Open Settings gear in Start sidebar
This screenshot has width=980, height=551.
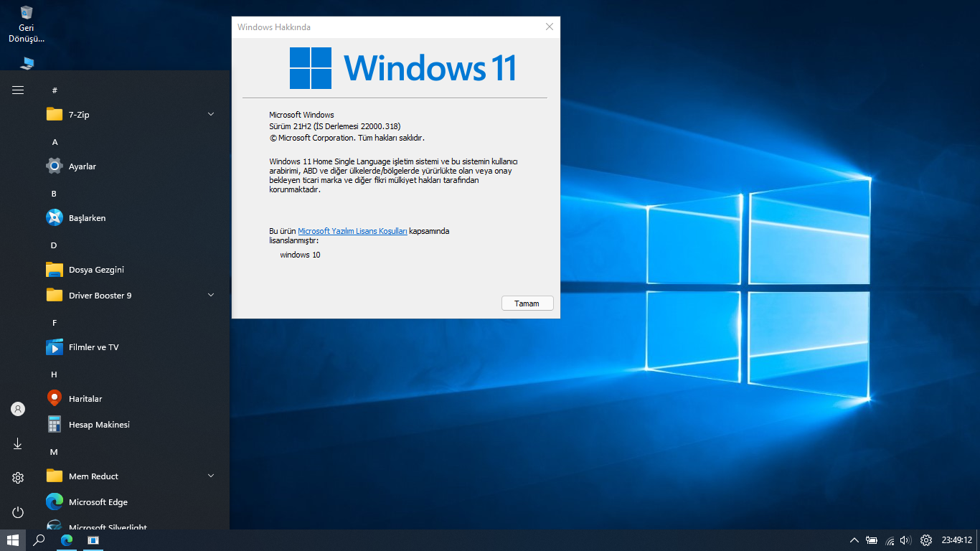[x=18, y=478]
